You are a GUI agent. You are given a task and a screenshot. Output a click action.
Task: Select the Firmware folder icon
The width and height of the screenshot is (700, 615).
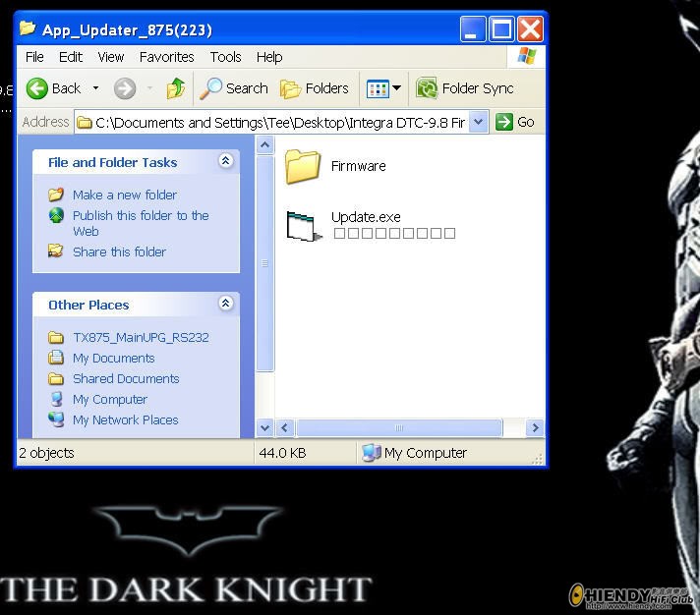tap(302, 167)
